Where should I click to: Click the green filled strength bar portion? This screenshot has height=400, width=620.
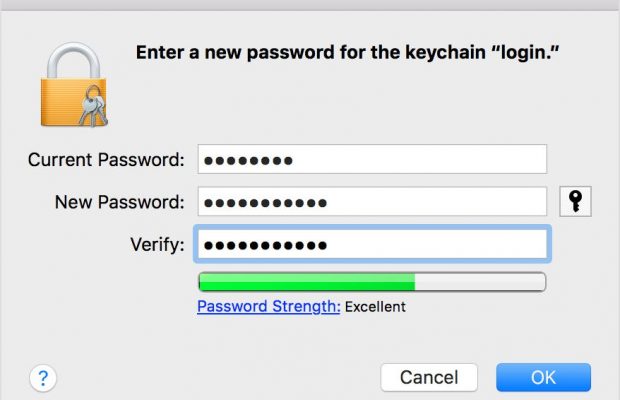[x=306, y=281]
